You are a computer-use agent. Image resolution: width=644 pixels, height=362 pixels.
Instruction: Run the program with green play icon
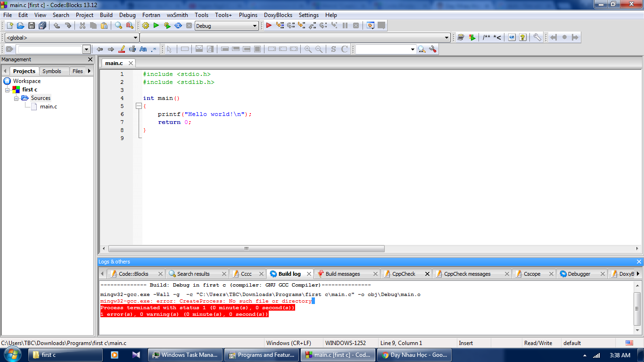[156, 25]
